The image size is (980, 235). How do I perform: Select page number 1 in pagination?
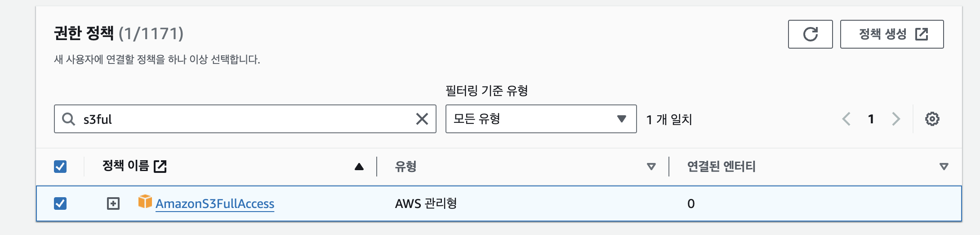(x=871, y=119)
